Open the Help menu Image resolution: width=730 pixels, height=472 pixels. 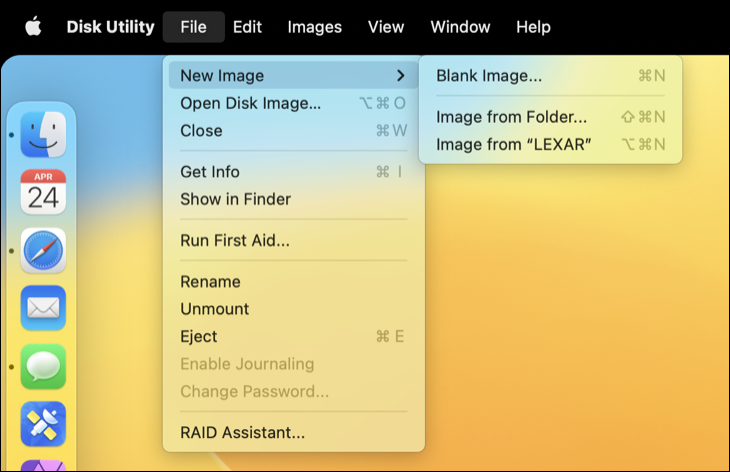pyautogui.click(x=534, y=27)
